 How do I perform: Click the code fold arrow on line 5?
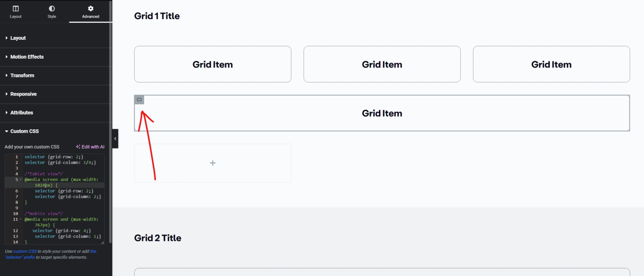(20, 179)
